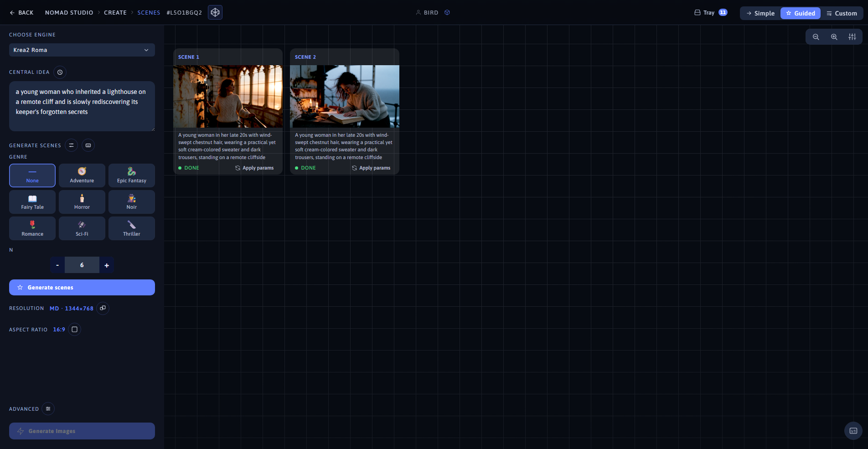Go to the CREATE breadcrumb
The image size is (868, 449).
coord(115,13)
